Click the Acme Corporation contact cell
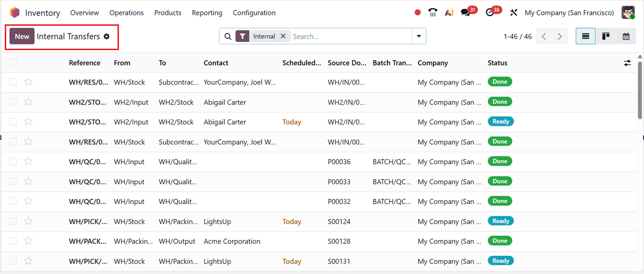Screen dimensions: 644x274 coord(232,241)
